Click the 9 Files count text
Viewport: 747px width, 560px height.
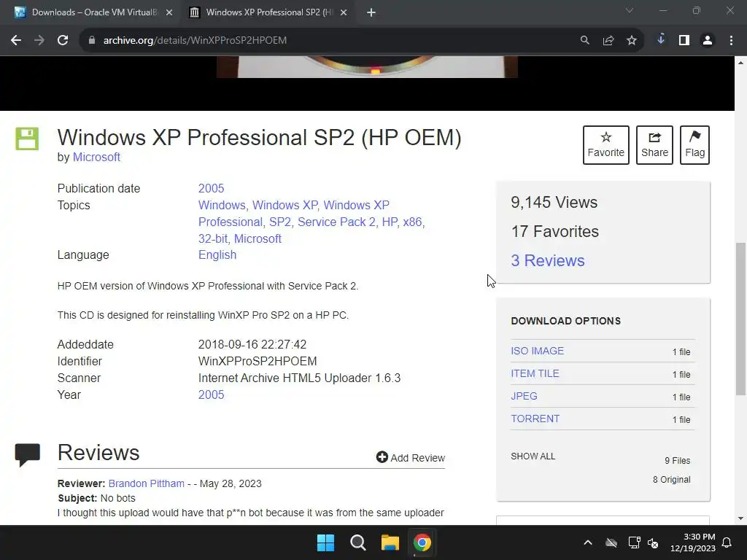[x=678, y=461]
